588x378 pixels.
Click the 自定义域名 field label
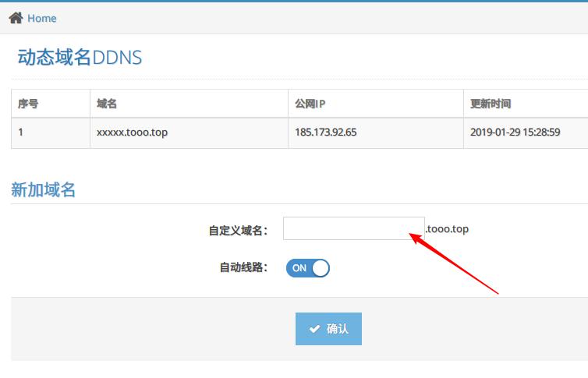tap(237, 230)
